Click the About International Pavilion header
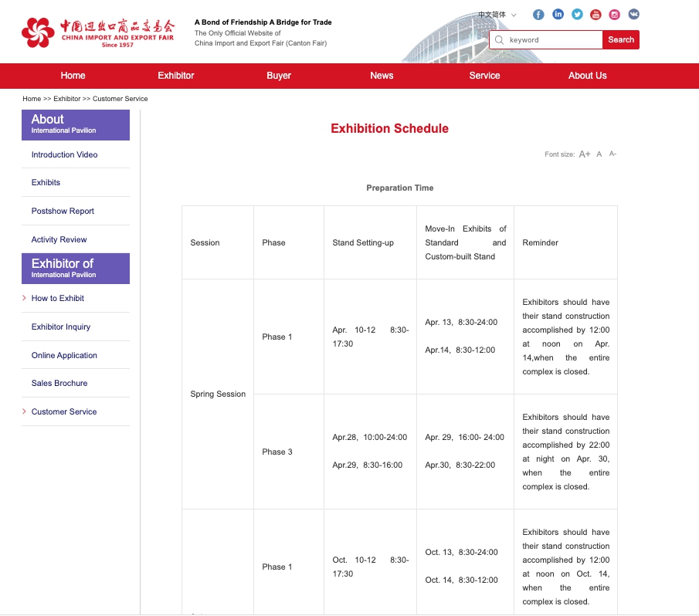The image size is (699, 616). [76, 125]
